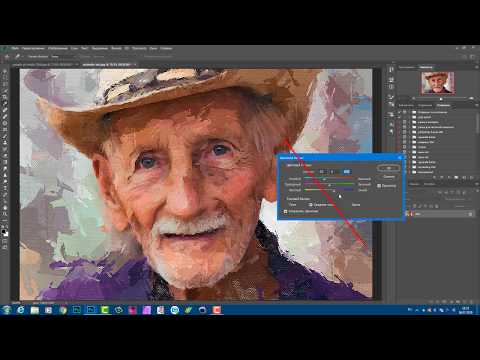Click Cancel in the Color Balance dialog
Image resolution: width=480 pixels, height=360 pixels.
click(x=388, y=177)
